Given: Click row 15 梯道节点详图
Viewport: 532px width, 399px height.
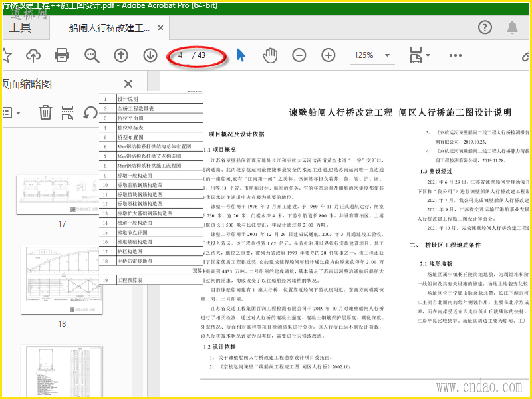Looking at the screenshot, I should 151,232.
